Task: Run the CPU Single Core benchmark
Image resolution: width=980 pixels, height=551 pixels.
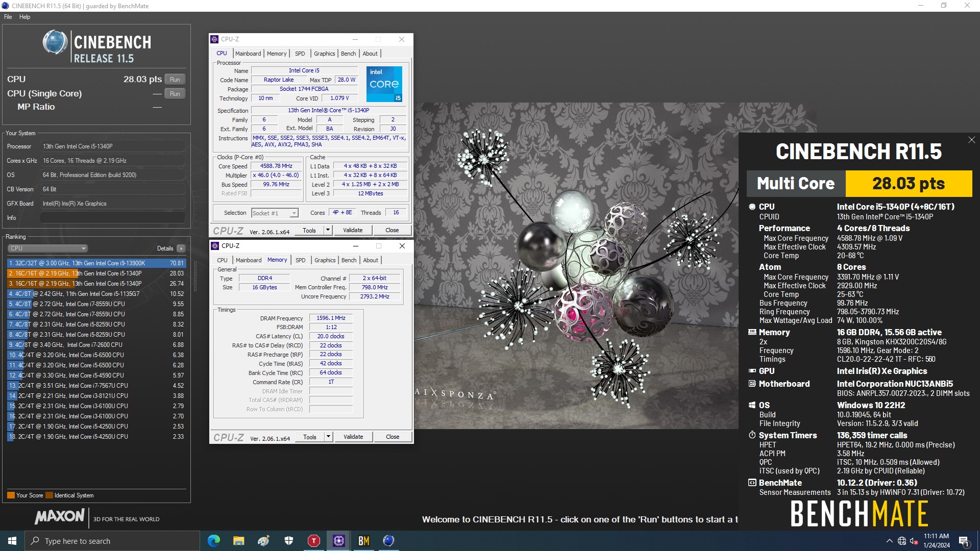Action: [175, 94]
